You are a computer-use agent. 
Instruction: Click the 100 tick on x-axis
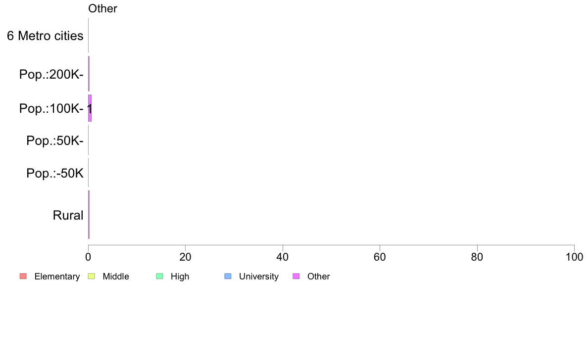click(574, 257)
